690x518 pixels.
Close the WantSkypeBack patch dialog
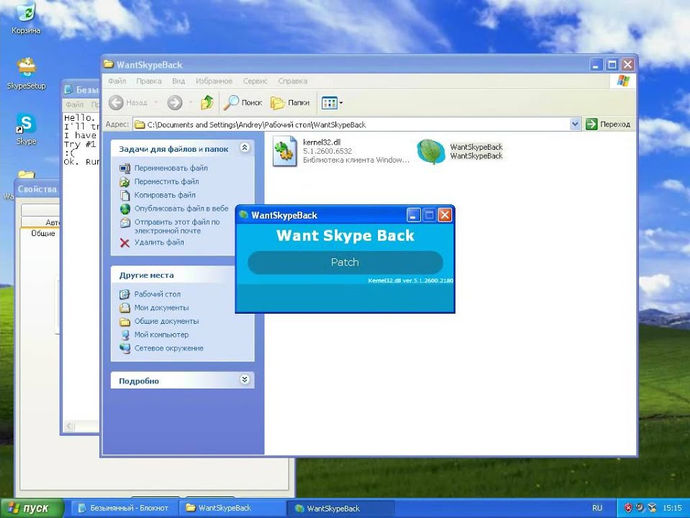click(445, 215)
